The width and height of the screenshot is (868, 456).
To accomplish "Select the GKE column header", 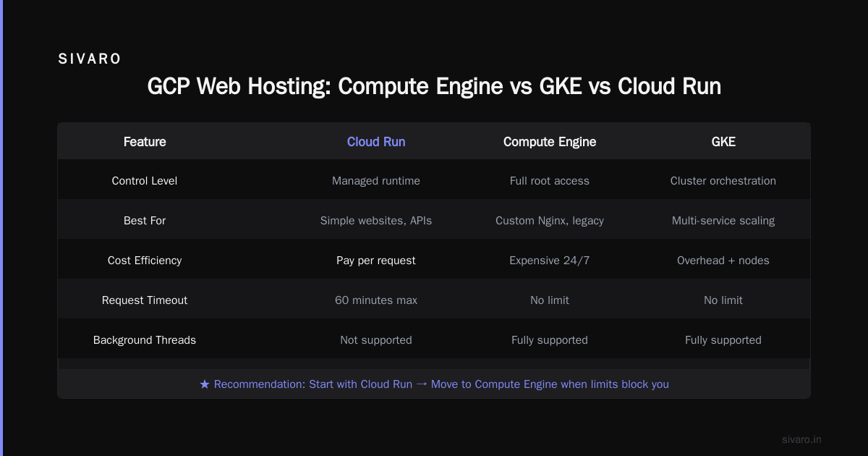I will click(x=723, y=142).
